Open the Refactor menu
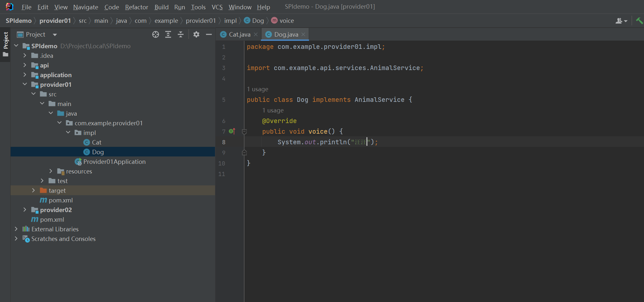 (137, 7)
